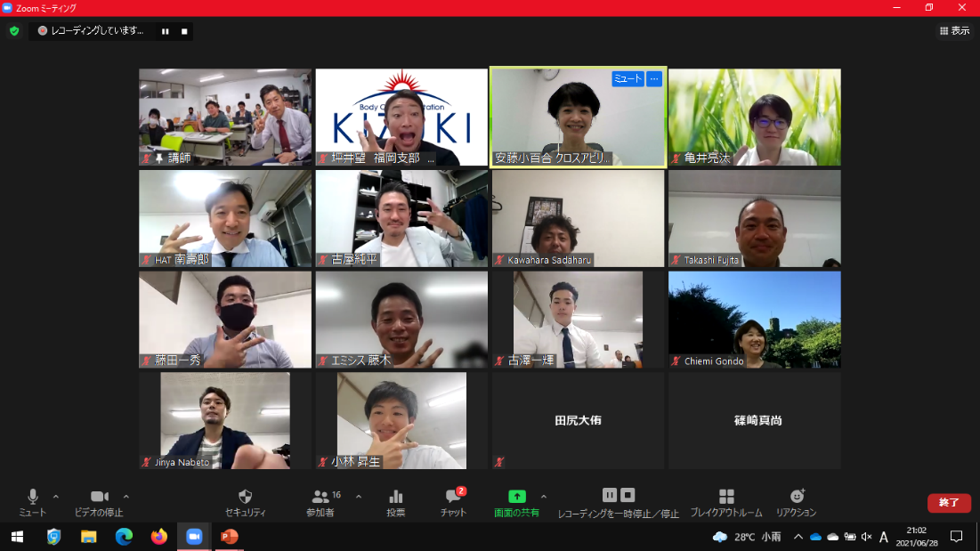Expand the video options arrow beside camera

pos(126,497)
